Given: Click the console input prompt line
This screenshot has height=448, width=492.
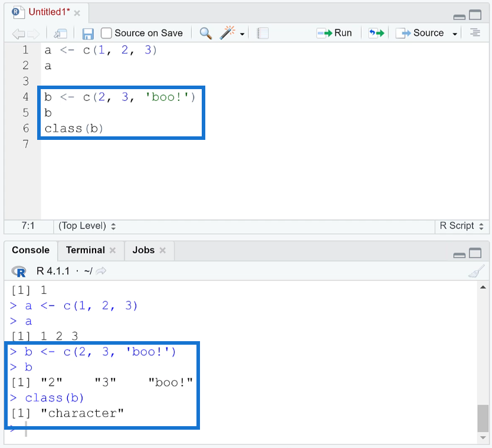Looking at the screenshot, I should click(x=240, y=429).
